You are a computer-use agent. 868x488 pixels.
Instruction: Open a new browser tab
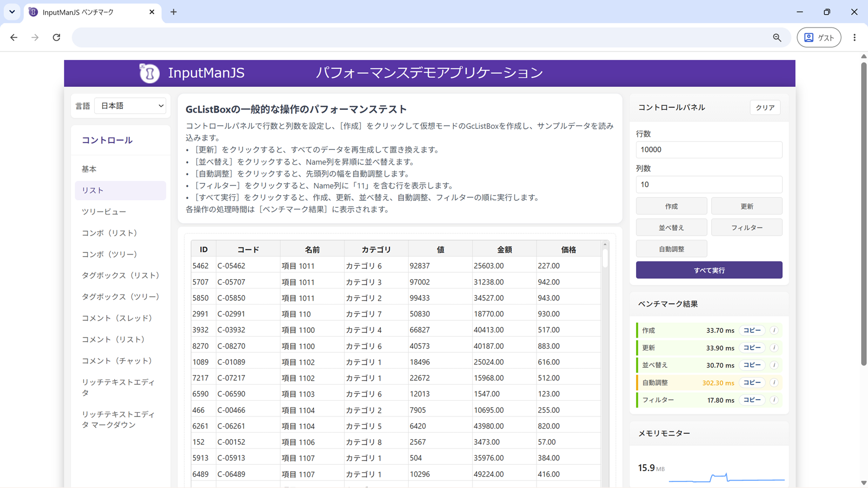tap(174, 12)
